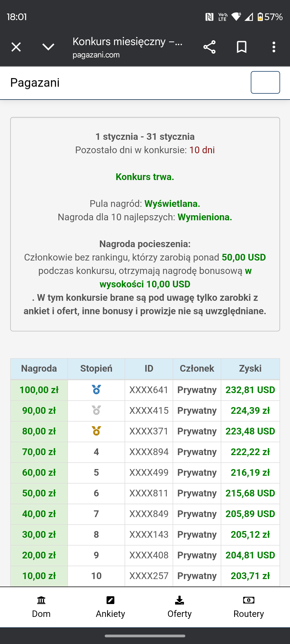
Task: Open the Dom tab in bottom navigation
Action: pos(41,607)
